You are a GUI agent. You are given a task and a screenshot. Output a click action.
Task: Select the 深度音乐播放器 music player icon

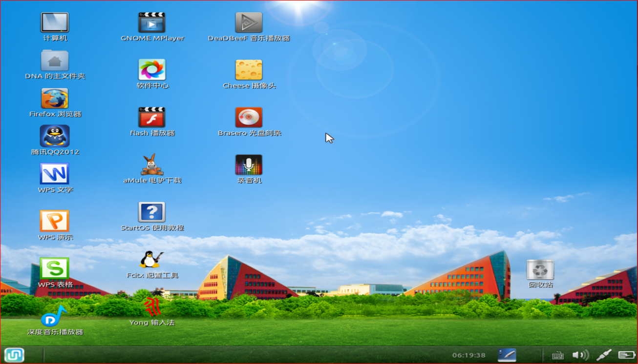[x=55, y=316]
